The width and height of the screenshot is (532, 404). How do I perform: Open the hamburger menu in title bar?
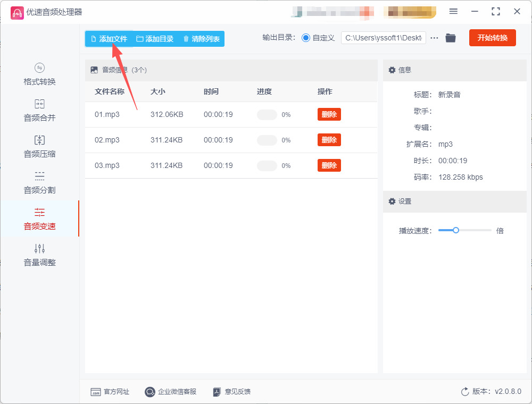[x=453, y=12]
